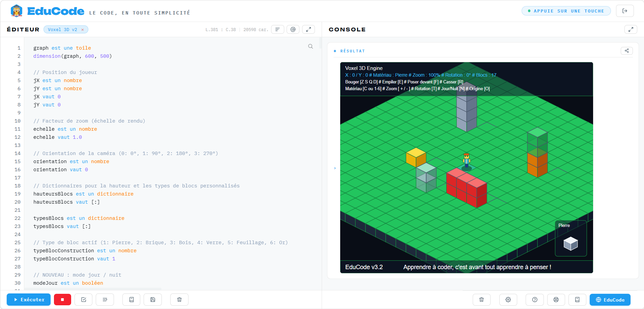Click the Pierre material preview box
Screen dimensions: 644x309
[571, 238]
